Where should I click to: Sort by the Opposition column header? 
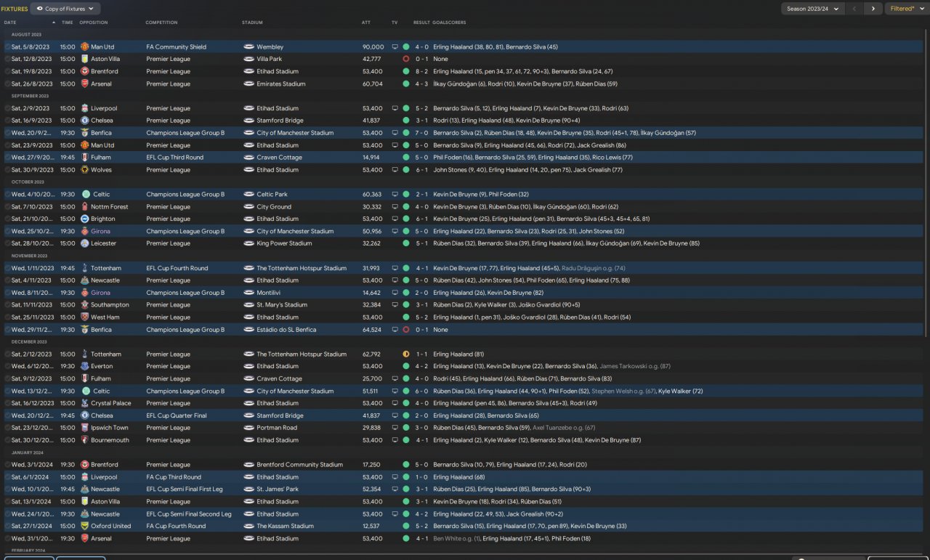point(94,23)
